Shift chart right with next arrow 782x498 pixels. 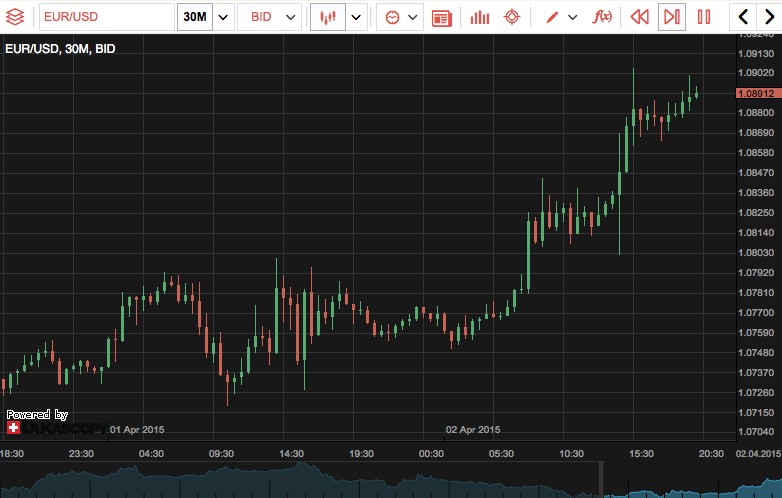point(769,17)
